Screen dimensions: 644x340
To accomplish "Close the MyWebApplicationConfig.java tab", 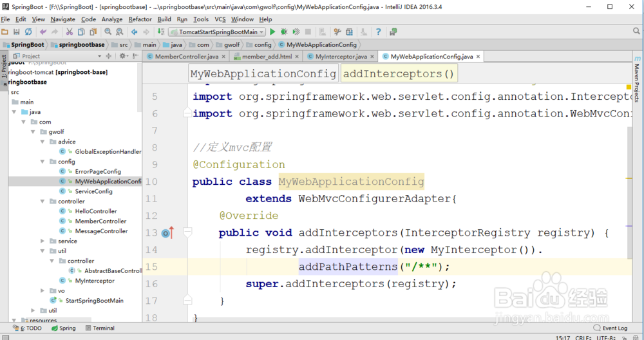I will [478, 57].
